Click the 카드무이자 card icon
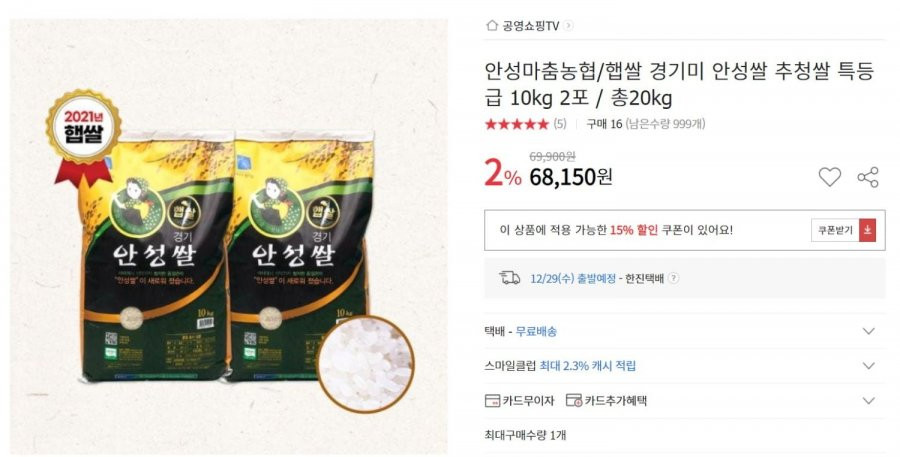This screenshot has height=457, width=900. [492, 401]
